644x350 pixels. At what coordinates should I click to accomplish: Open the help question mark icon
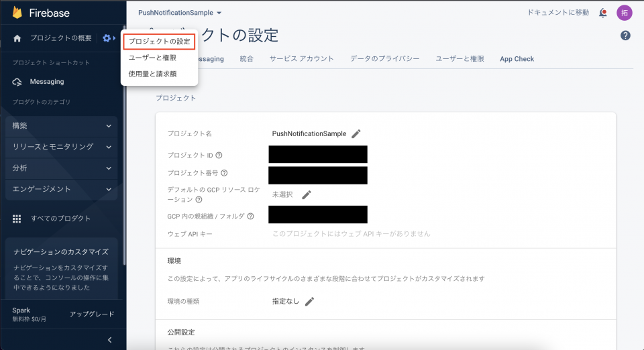click(x=625, y=36)
